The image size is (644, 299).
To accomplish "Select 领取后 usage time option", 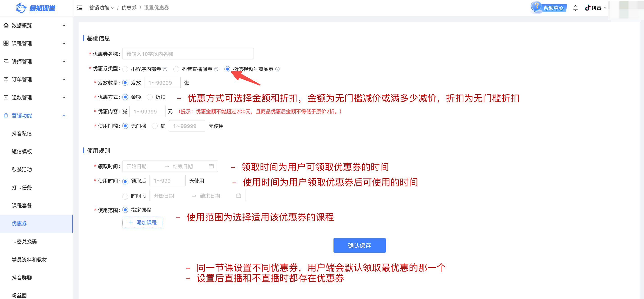I will pyautogui.click(x=125, y=181).
